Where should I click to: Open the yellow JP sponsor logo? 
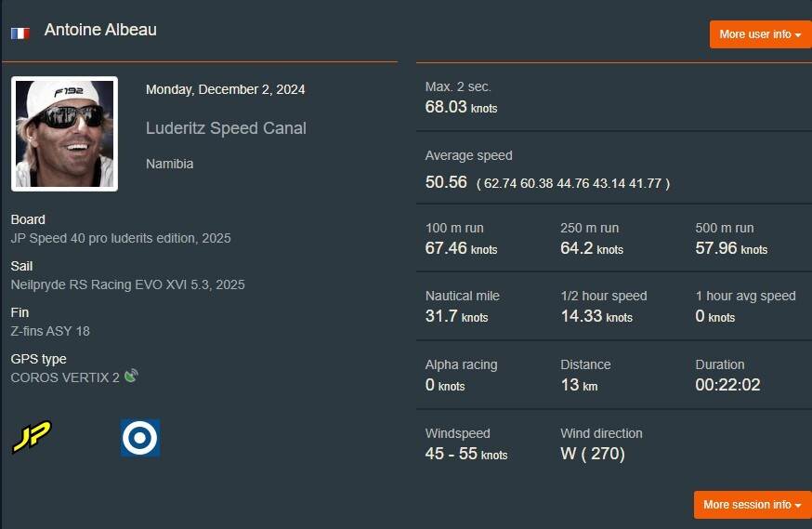pos(32,436)
